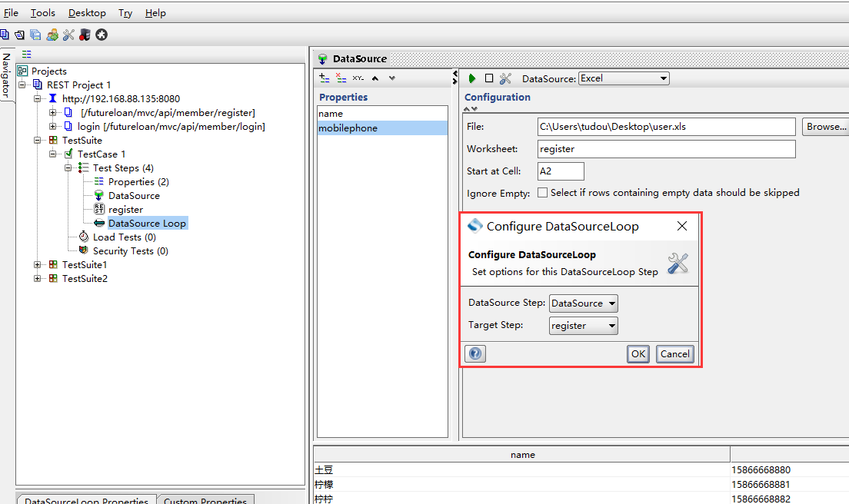Click the add property icon in Properties toolbar
This screenshot has width=849, height=504.
point(325,78)
